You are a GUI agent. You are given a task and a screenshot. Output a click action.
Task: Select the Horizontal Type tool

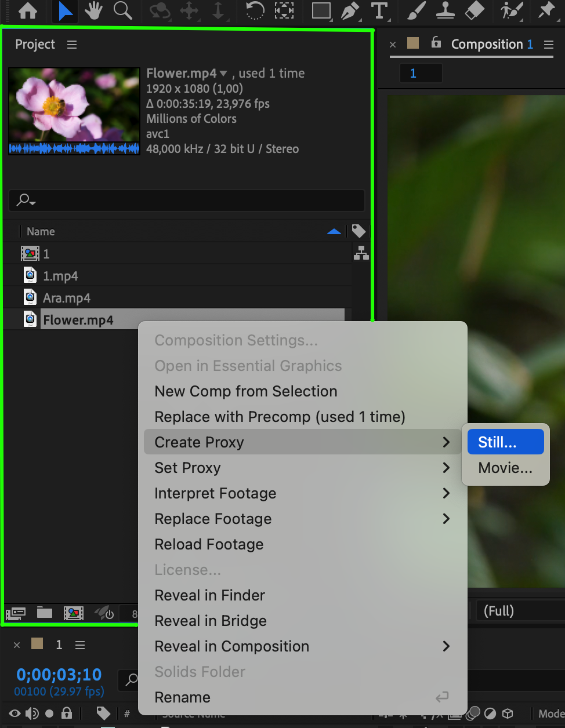coord(379,10)
